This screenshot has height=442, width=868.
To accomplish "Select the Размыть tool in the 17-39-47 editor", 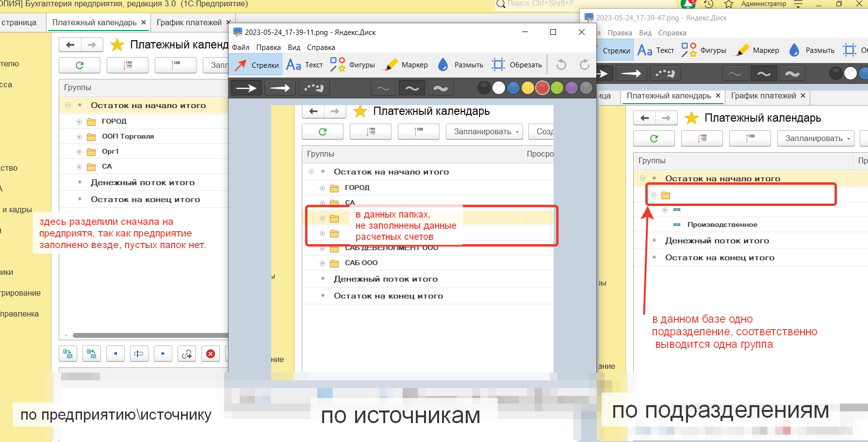I will point(811,50).
